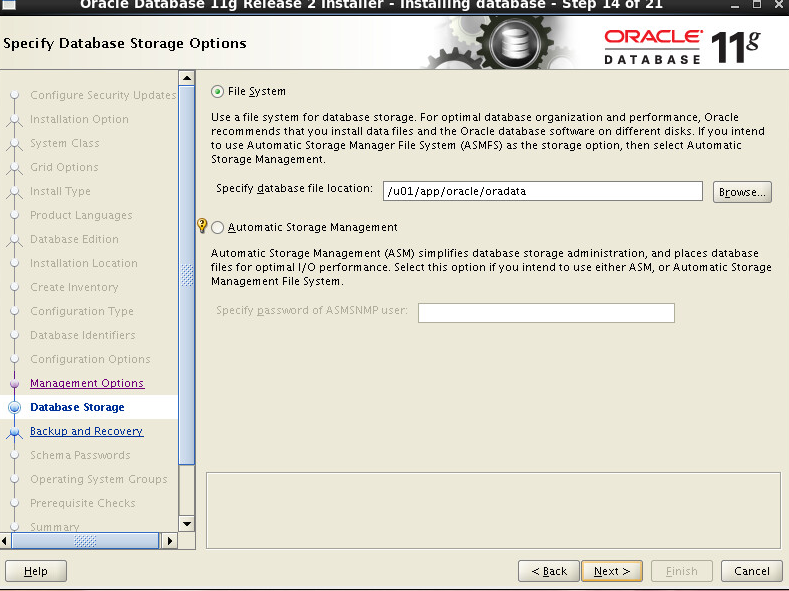Click the Database Identifiers step
Screen dimensions: 789x591
83,335
